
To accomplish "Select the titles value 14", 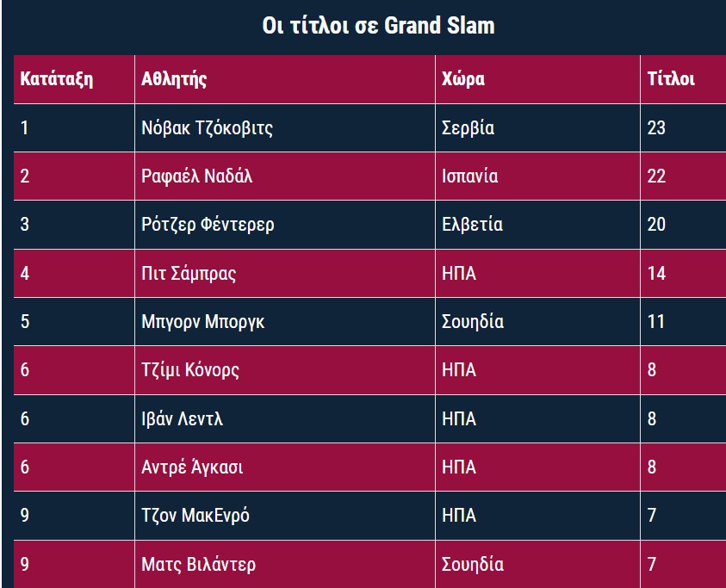I will [x=656, y=274].
